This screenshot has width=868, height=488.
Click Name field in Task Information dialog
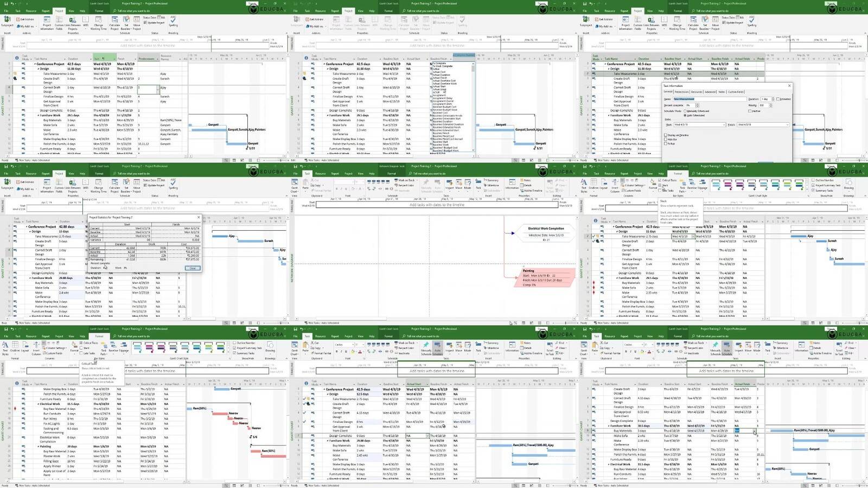pos(710,99)
